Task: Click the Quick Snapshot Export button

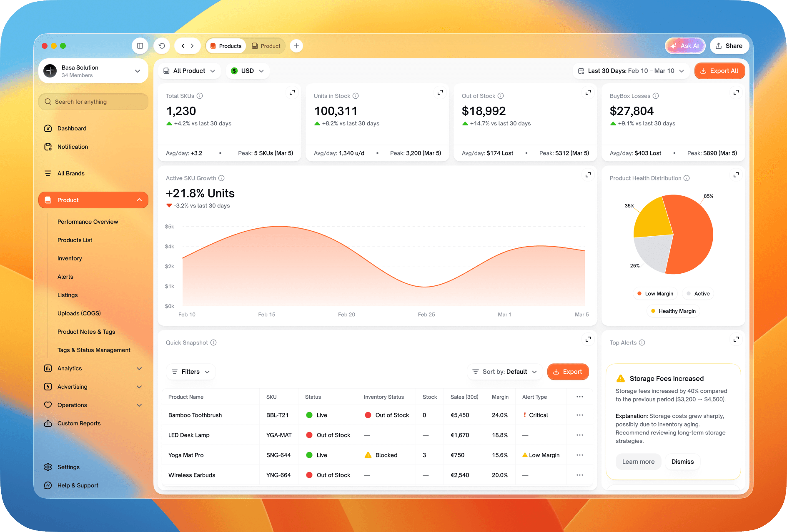Action: click(568, 372)
